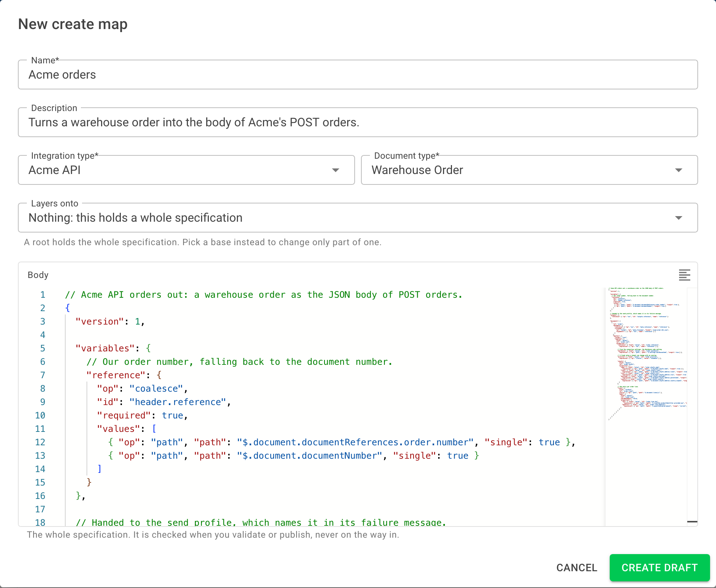Click the "$.document.documentReferences.order.number" path string
The height and width of the screenshot is (588, 716).
coord(355,442)
